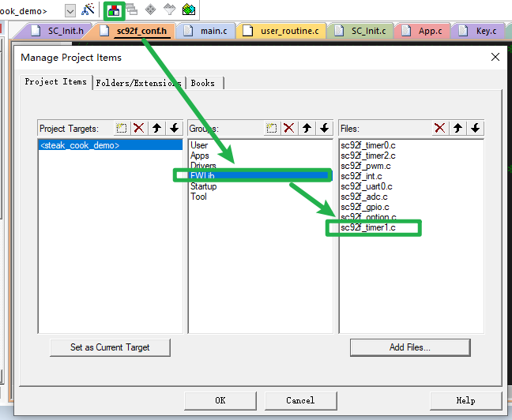Click the Add Files... button
Image resolution: width=512 pixels, height=420 pixels.
coord(410,347)
